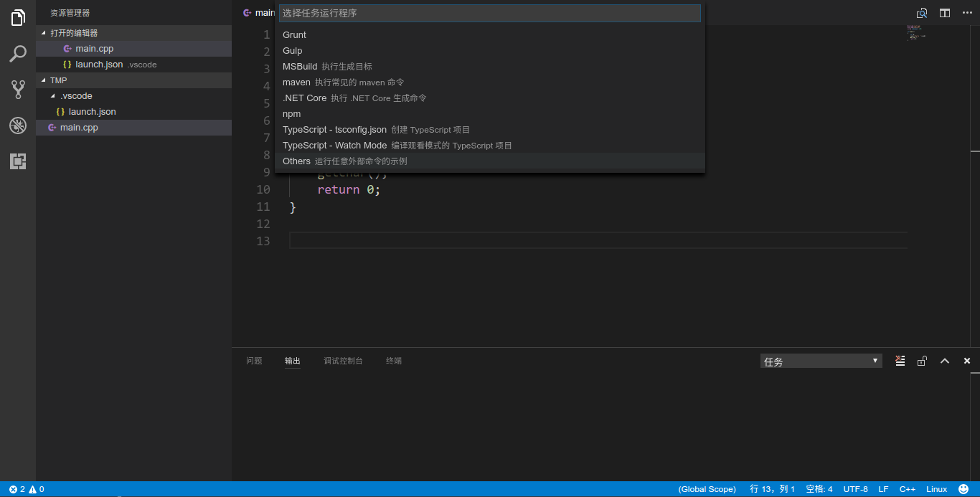Split the editor into two panes
The image size is (980, 497).
(944, 12)
